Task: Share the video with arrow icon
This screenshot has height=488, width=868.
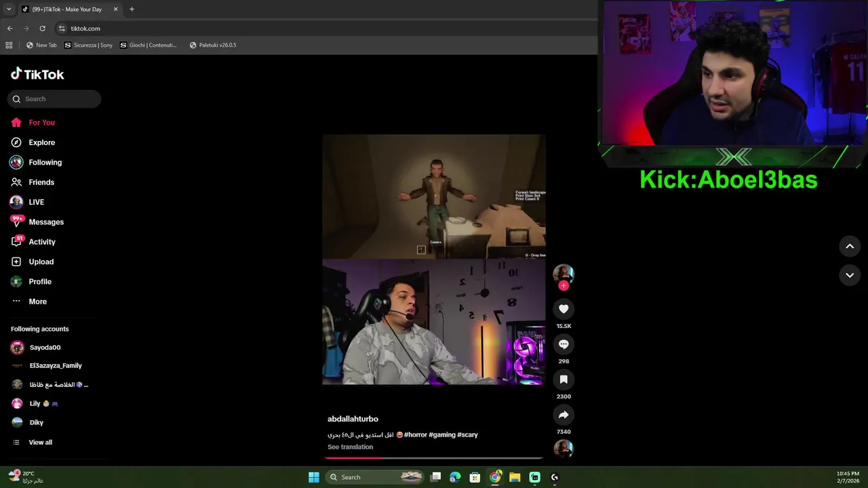Action: [564, 415]
